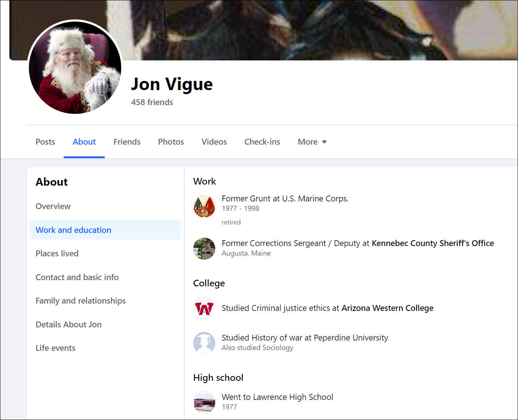
Task: Open the Friends tab
Action: tap(127, 142)
